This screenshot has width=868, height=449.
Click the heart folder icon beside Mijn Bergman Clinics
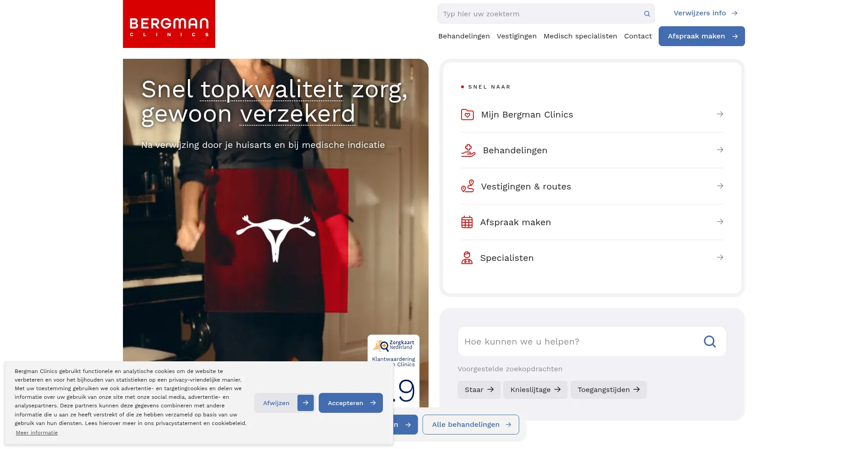pyautogui.click(x=467, y=114)
